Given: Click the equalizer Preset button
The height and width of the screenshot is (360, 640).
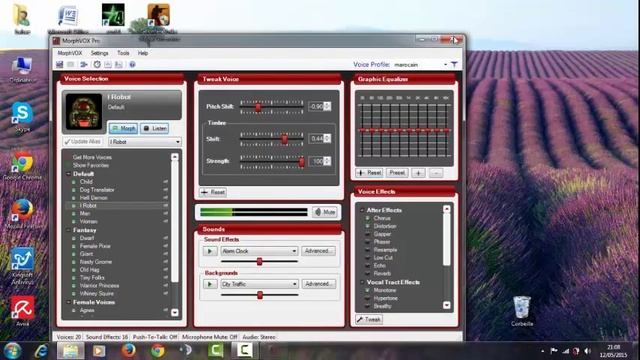Looking at the screenshot, I should 397,173.
